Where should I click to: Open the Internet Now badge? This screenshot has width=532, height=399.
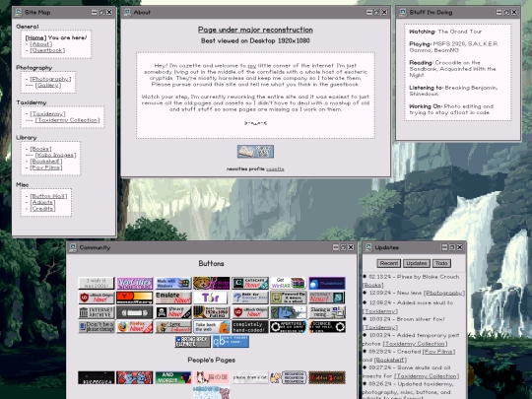[327, 298]
